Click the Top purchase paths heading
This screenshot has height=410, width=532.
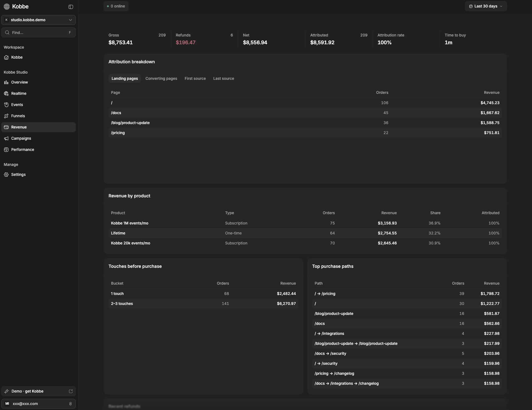click(333, 266)
